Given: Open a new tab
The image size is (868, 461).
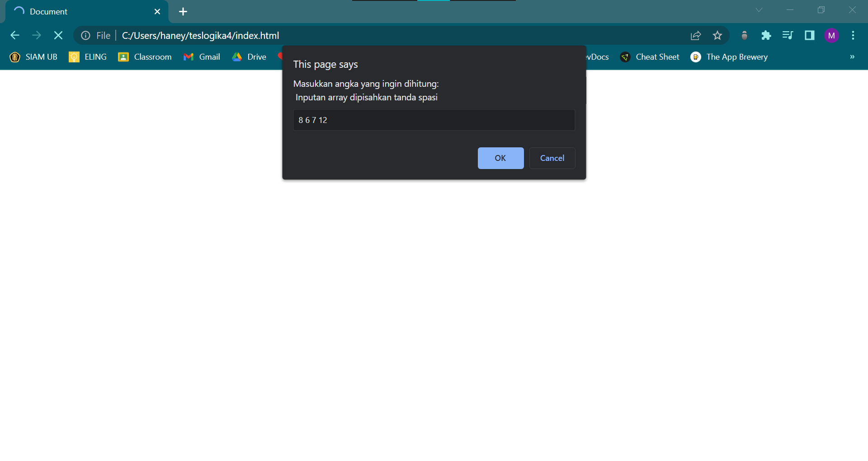Looking at the screenshot, I should [183, 12].
